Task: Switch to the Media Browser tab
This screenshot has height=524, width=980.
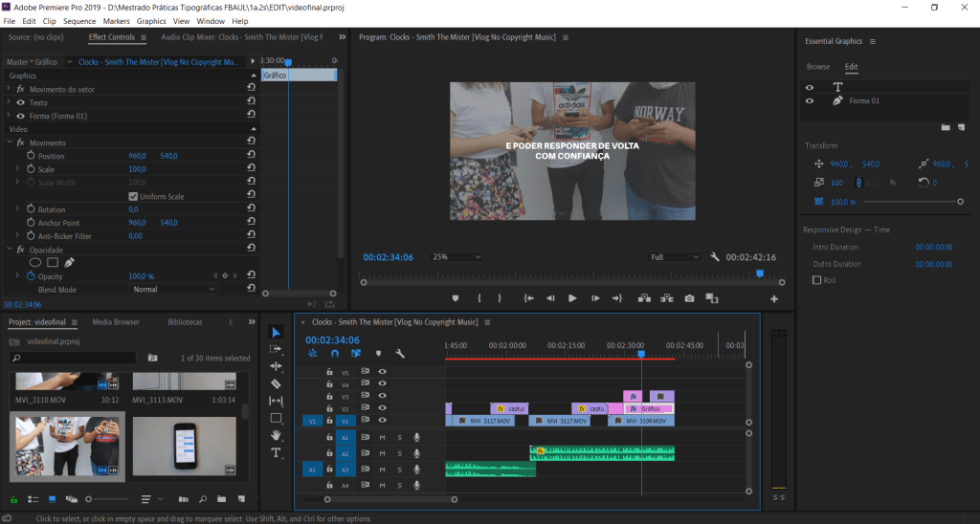Action: click(x=115, y=322)
